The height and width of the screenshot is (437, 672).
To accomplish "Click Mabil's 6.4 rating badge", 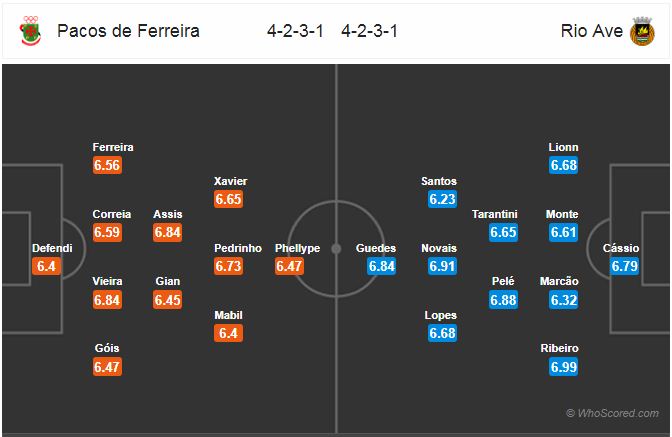I will tap(228, 333).
